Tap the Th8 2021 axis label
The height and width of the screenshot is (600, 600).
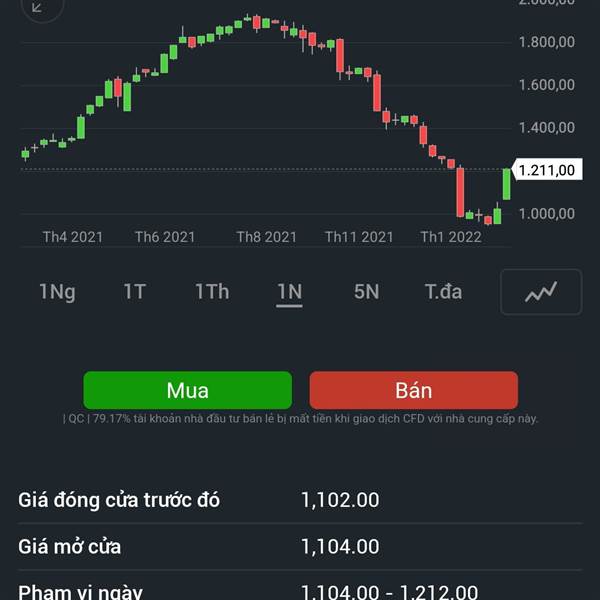(267, 237)
